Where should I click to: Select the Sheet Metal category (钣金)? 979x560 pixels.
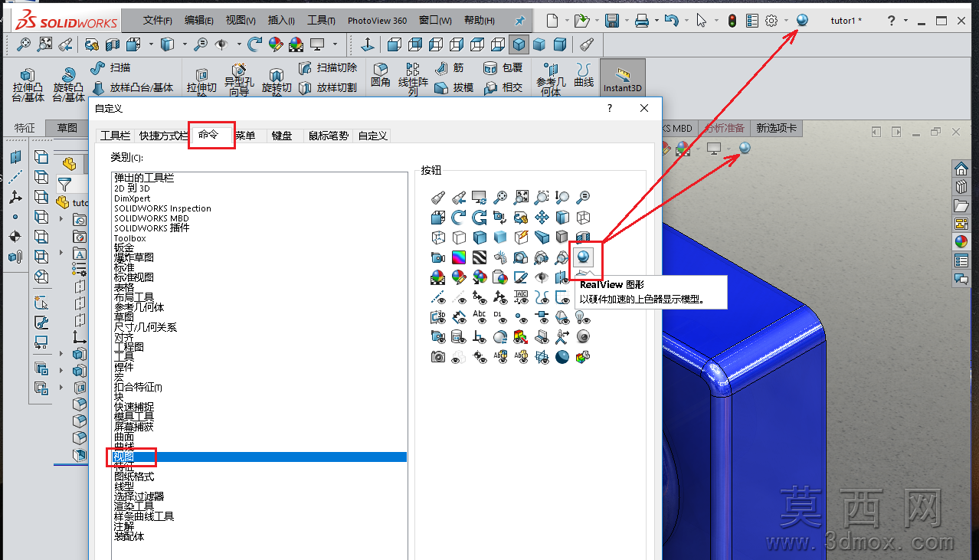[124, 247]
